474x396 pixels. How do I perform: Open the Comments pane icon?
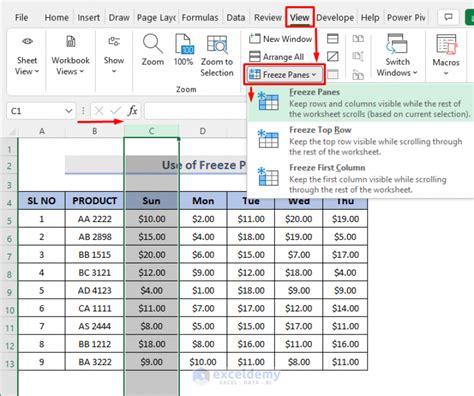click(x=448, y=17)
